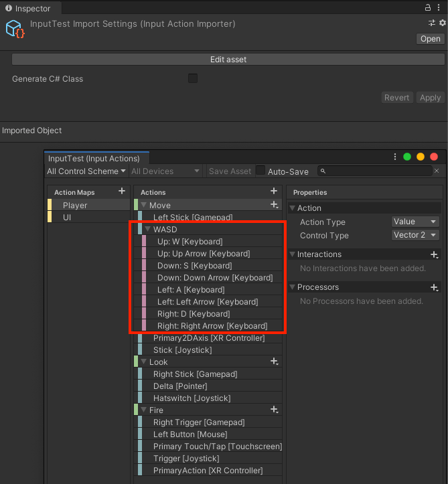The height and width of the screenshot is (484, 448).
Task: Select Up: Up Arrow [Keyboard] binding
Action: click(212, 254)
